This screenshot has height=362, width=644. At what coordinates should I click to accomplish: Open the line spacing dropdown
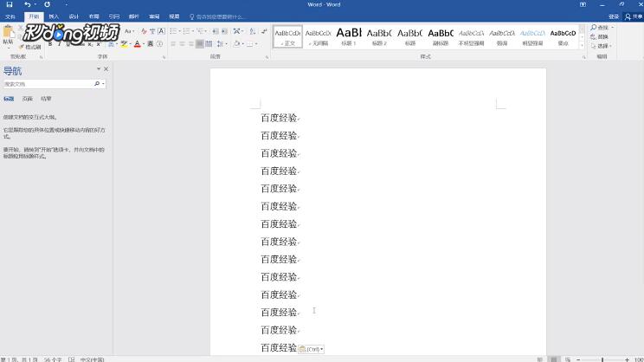222,44
